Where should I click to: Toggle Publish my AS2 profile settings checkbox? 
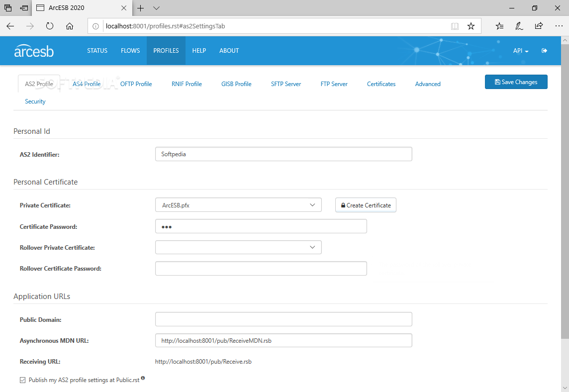click(23, 380)
